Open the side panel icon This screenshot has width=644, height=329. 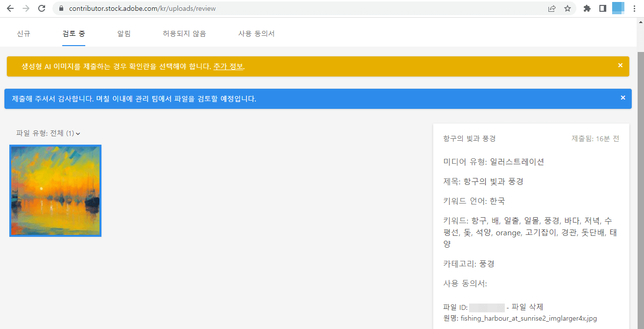click(x=602, y=8)
